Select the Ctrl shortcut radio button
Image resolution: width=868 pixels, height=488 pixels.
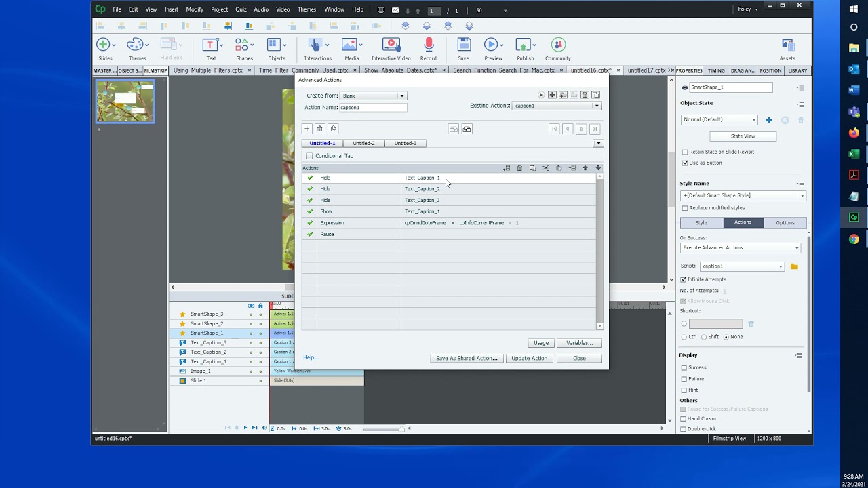coord(684,337)
